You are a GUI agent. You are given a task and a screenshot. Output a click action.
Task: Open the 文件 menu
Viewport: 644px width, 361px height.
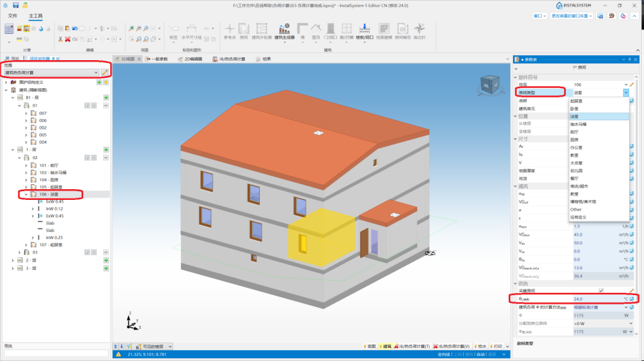tap(12, 15)
